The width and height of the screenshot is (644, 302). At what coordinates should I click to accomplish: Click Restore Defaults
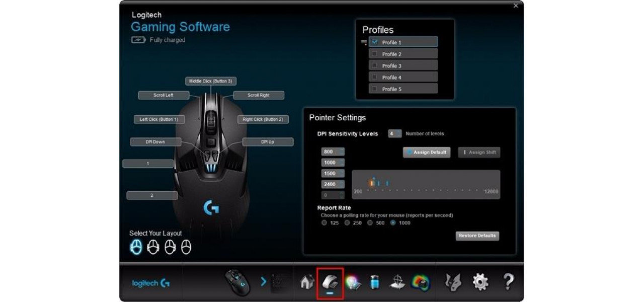pos(477,236)
